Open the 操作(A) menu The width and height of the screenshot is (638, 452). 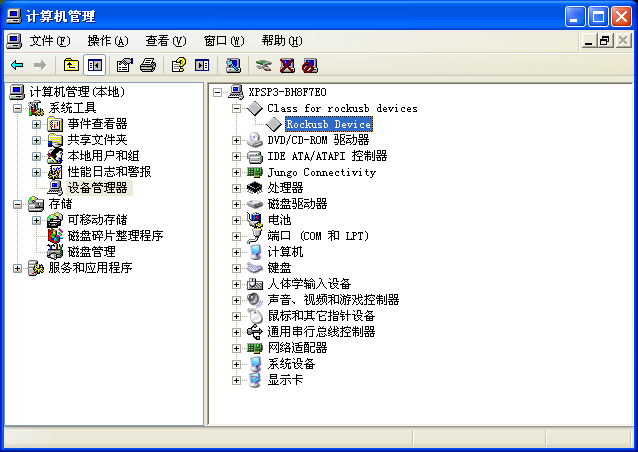pyautogui.click(x=108, y=41)
